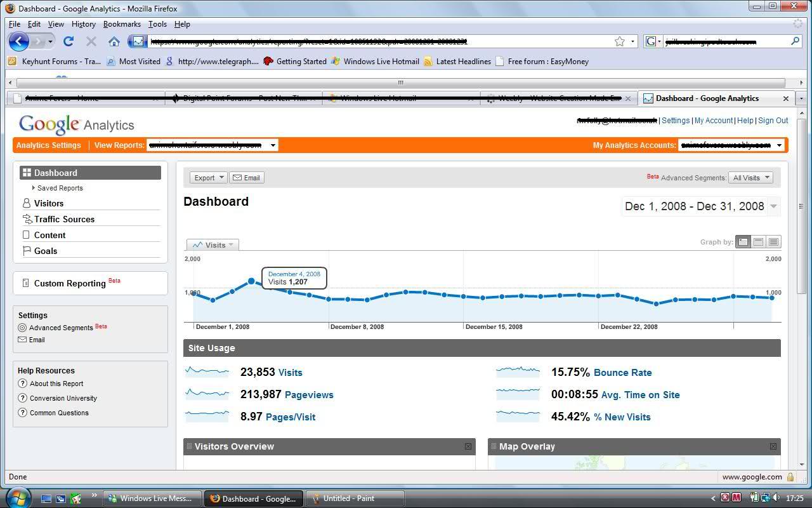This screenshot has width=812, height=508.
Task: Click About this Report help icon
Action: [x=23, y=384]
